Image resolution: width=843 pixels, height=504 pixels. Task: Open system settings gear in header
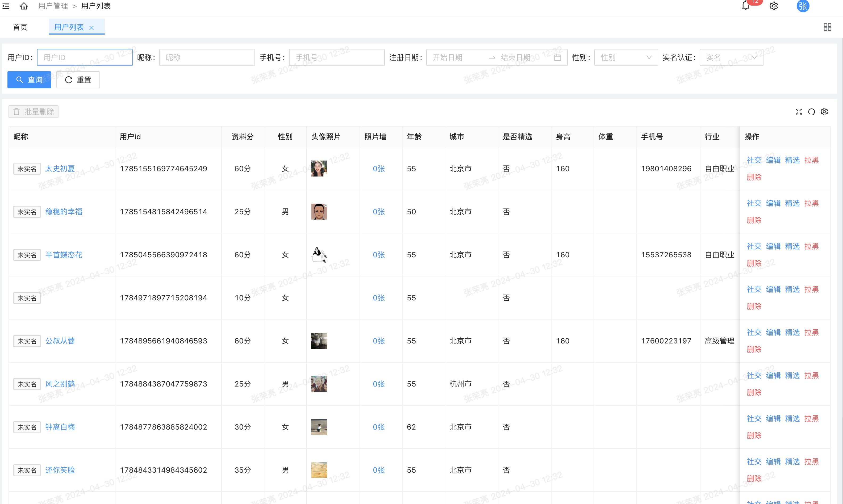tap(774, 6)
